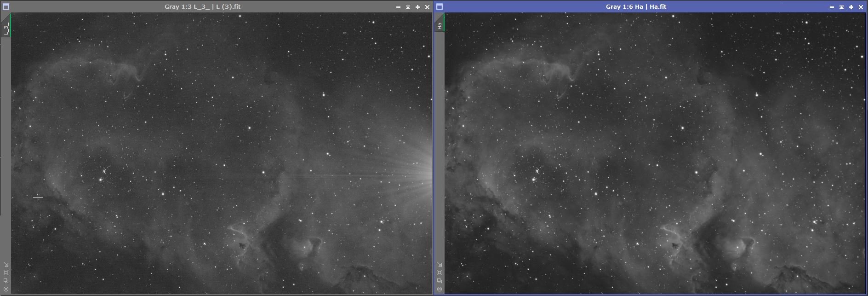Image resolution: width=868 pixels, height=296 pixels.
Task: Click overlapping-squares icon in L (3).fit window
Action: click(6, 281)
